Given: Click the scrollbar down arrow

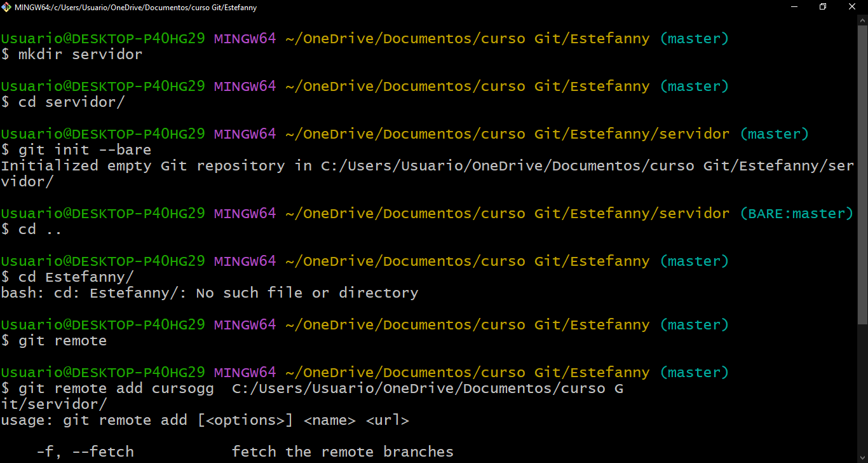Looking at the screenshot, I should 862,457.
